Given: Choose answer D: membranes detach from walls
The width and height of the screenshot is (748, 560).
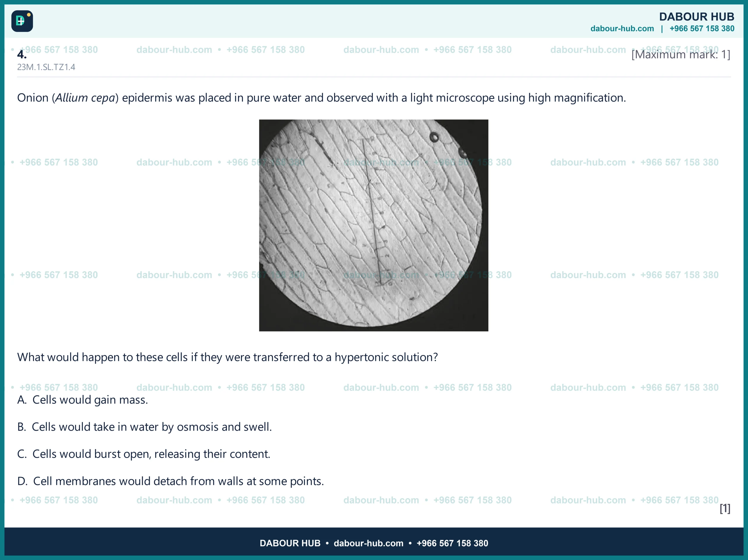Looking at the screenshot, I should pos(171,481).
